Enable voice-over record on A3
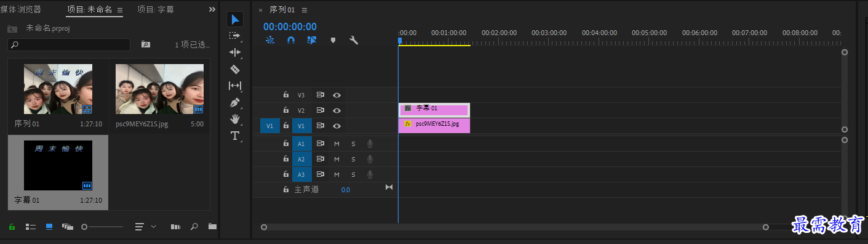This screenshot has height=244, width=868. point(370,174)
